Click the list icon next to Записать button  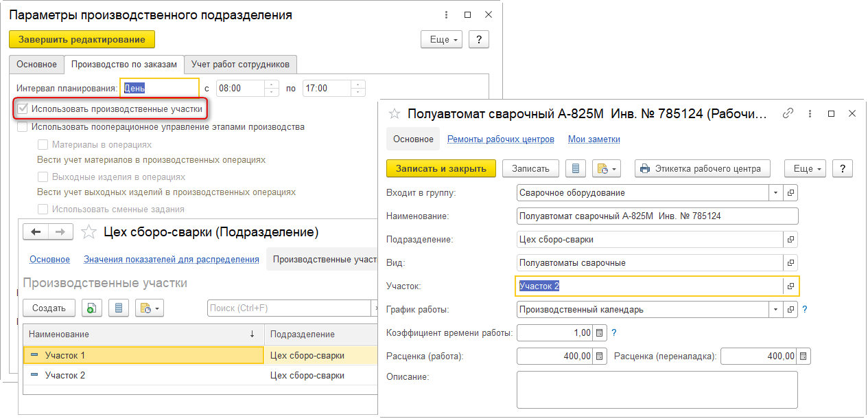point(575,168)
